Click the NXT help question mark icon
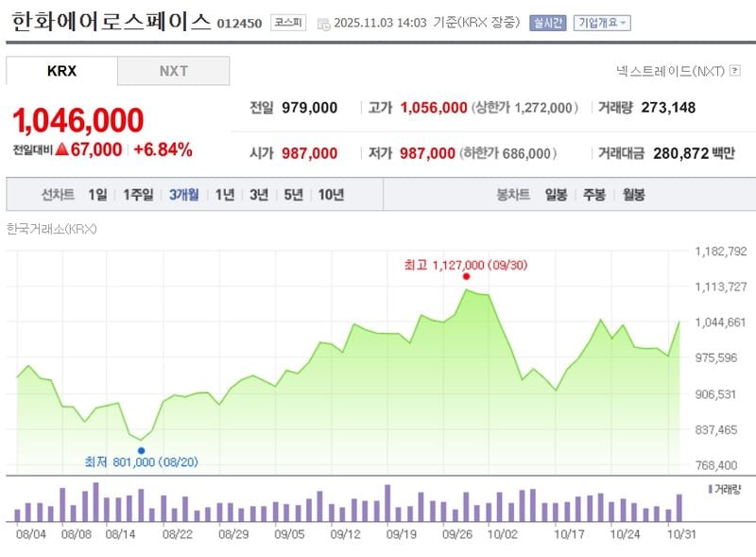This screenshot has height=557, width=756. (737, 68)
